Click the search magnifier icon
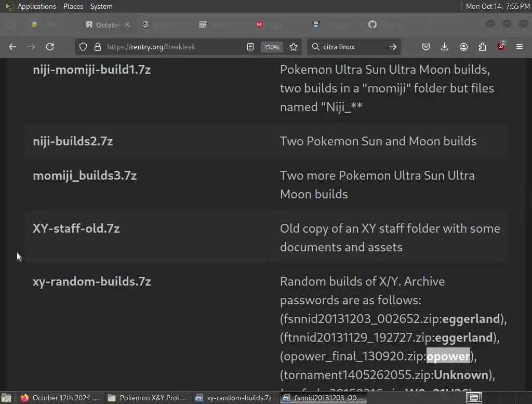 pos(315,47)
